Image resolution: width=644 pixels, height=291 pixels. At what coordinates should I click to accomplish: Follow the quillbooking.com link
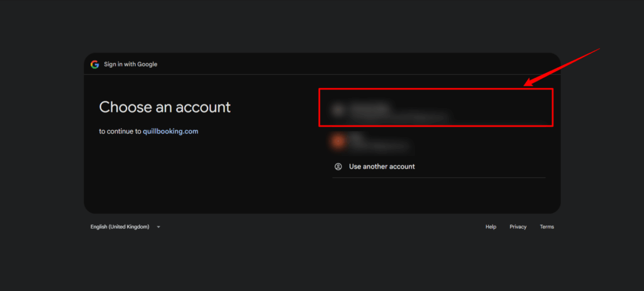[x=171, y=131]
